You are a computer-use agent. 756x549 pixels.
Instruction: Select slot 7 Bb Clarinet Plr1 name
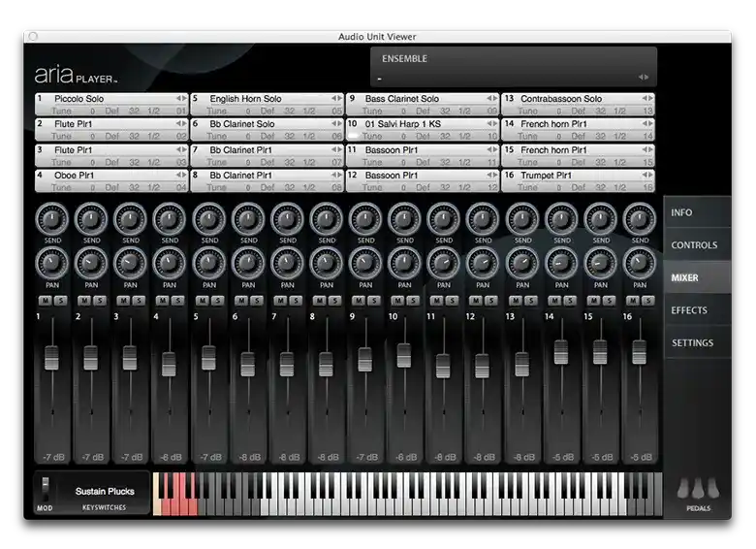coord(240,150)
